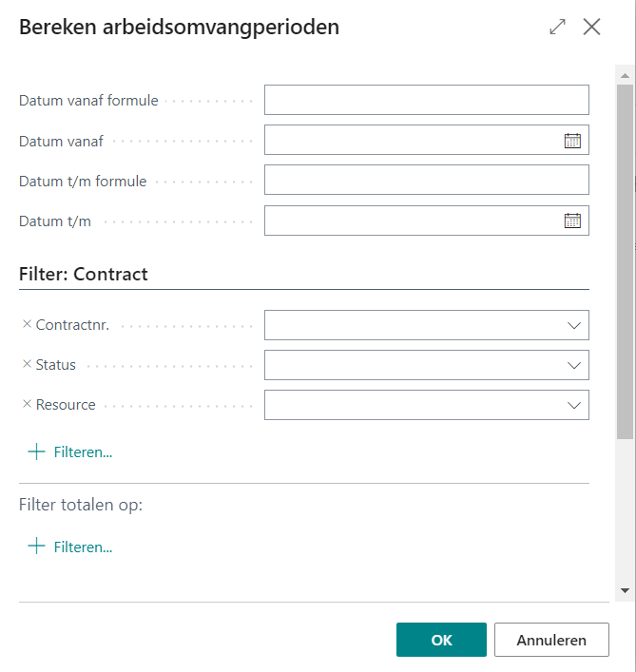The height and width of the screenshot is (672, 636).
Task: Click the scroll up arrow
Action: click(625, 74)
